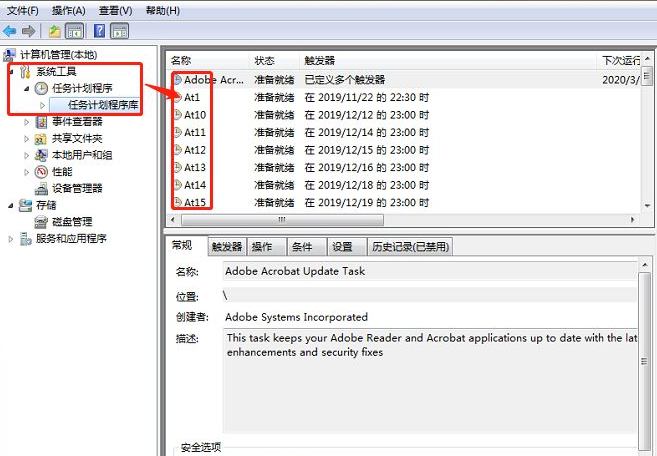Click the blue Help question mark icon
The image size is (657, 456).
(x=98, y=31)
